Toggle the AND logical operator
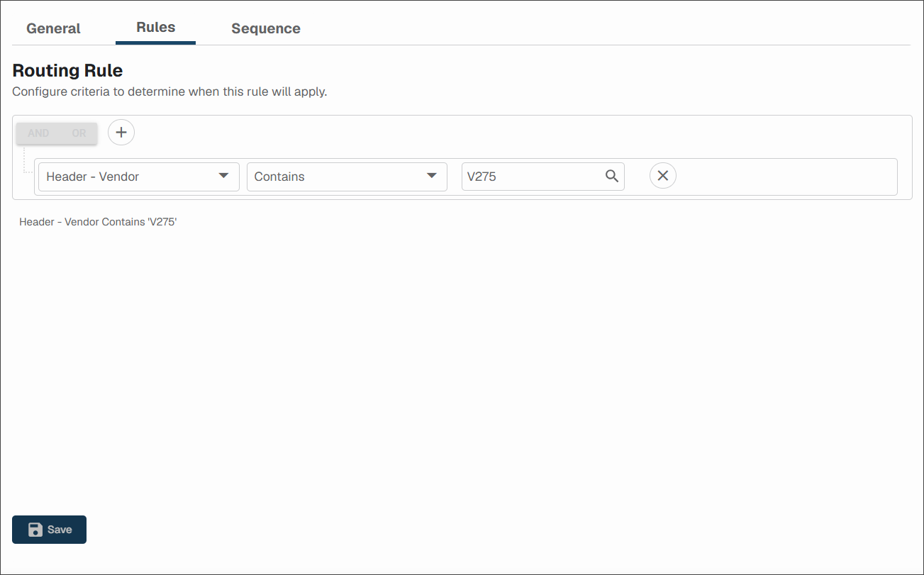 pyautogui.click(x=38, y=133)
